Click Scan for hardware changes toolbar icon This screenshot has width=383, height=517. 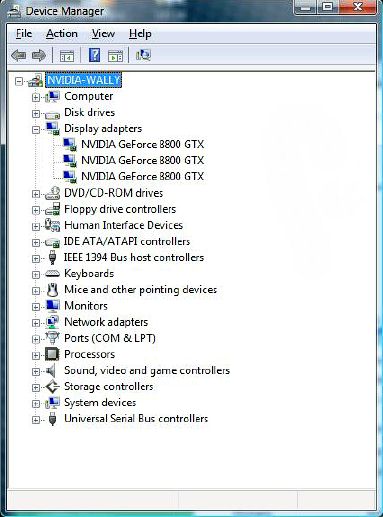tap(143, 55)
